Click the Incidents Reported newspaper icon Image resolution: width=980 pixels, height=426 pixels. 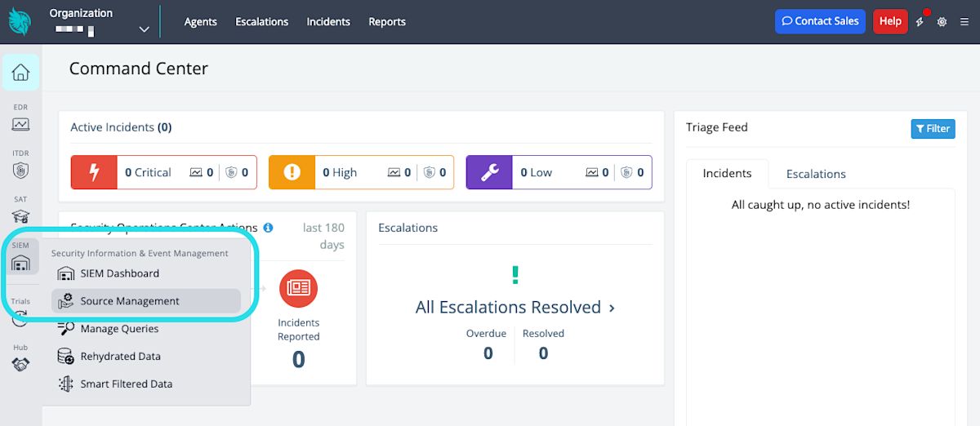click(x=298, y=288)
